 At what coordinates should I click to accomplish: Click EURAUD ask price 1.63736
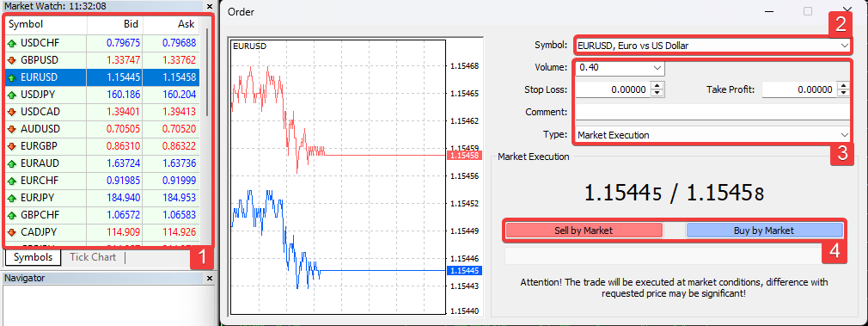click(x=179, y=163)
